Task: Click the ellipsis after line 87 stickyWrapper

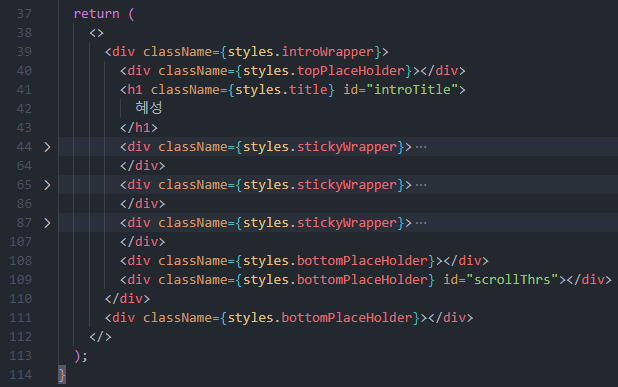Action: tap(421, 223)
